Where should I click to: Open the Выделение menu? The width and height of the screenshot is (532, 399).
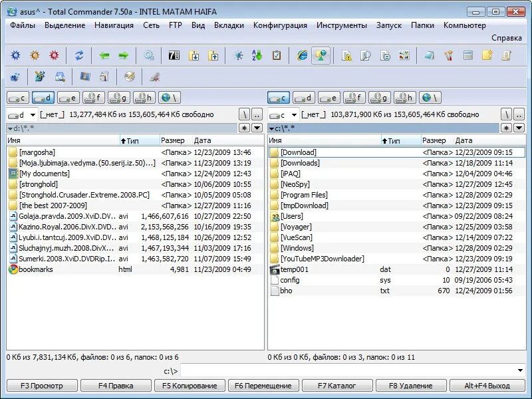(x=65, y=25)
